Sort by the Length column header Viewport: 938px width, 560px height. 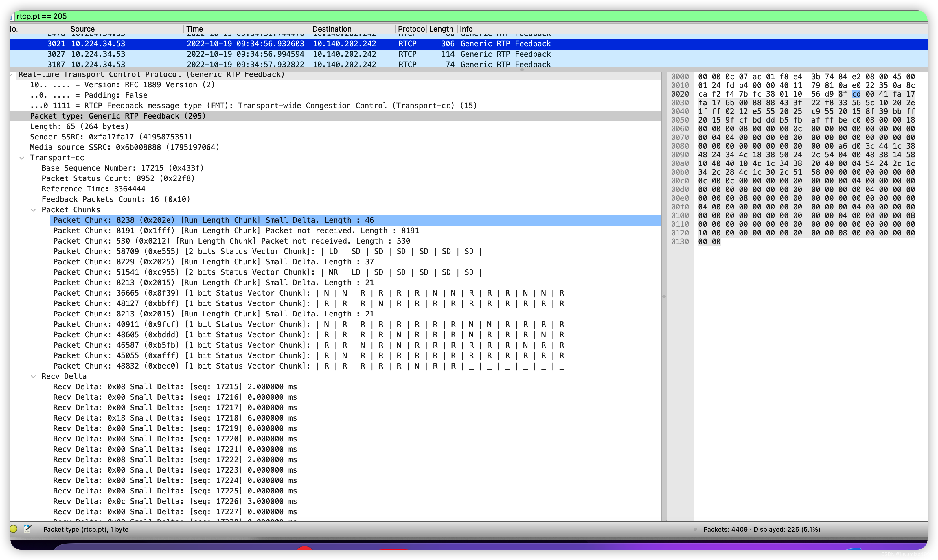click(x=441, y=29)
